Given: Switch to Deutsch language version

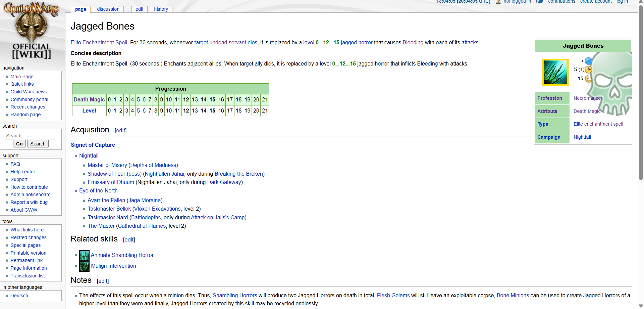Looking at the screenshot, I should click(x=19, y=296).
